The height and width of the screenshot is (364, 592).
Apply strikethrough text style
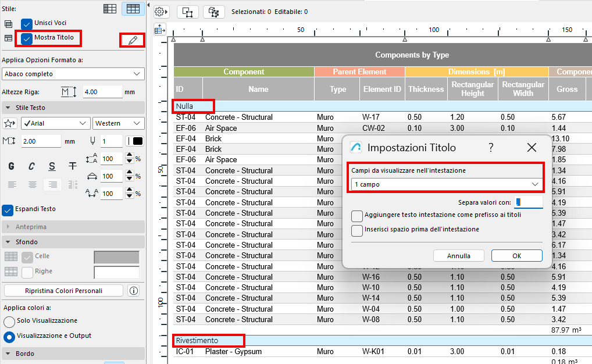[x=72, y=166]
